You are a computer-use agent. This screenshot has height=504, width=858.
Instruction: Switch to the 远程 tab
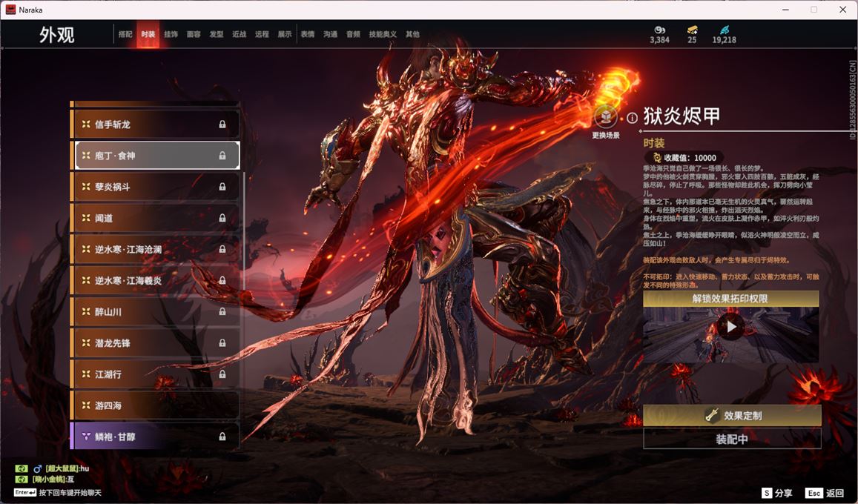pos(262,34)
